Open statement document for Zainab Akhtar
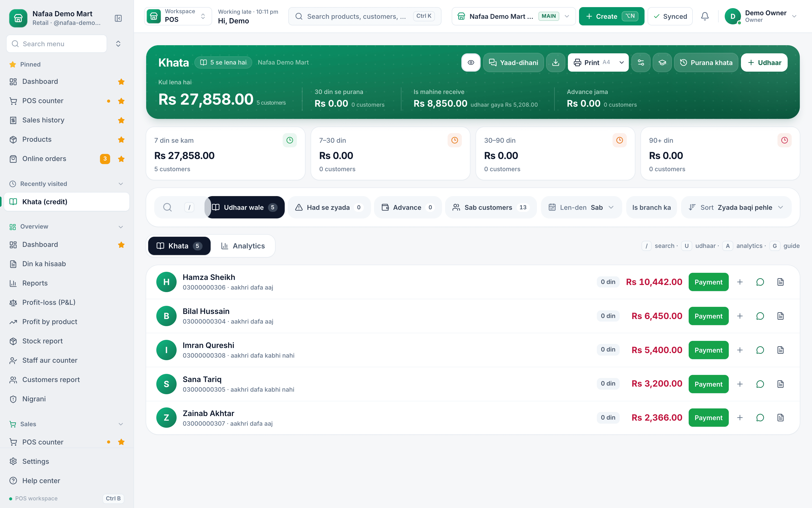Image resolution: width=812 pixels, height=508 pixels. [781, 418]
